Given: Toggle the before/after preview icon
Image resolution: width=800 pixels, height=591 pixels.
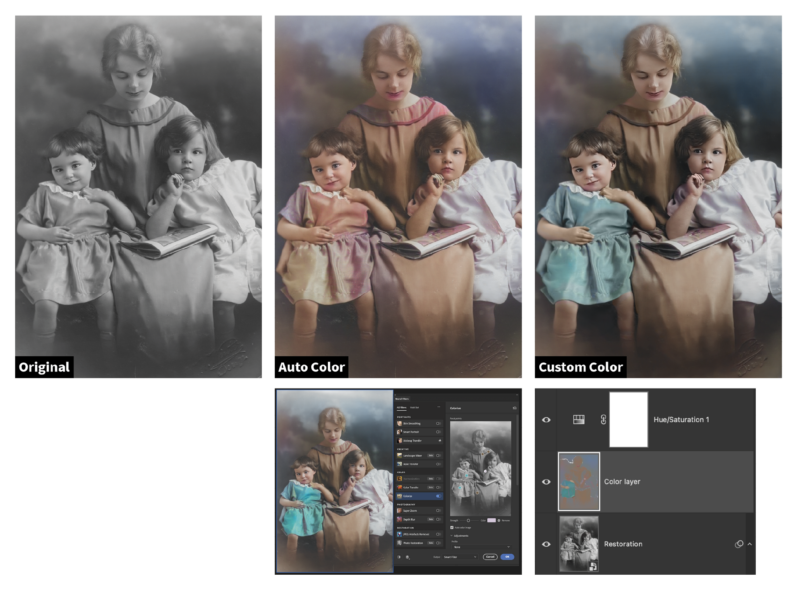Looking at the screenshot, I should coord(399,557).
